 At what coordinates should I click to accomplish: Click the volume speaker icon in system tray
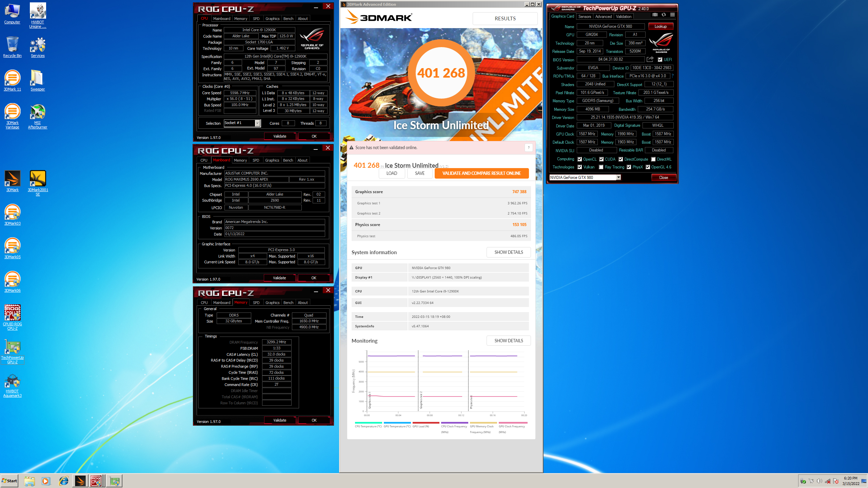820,481
